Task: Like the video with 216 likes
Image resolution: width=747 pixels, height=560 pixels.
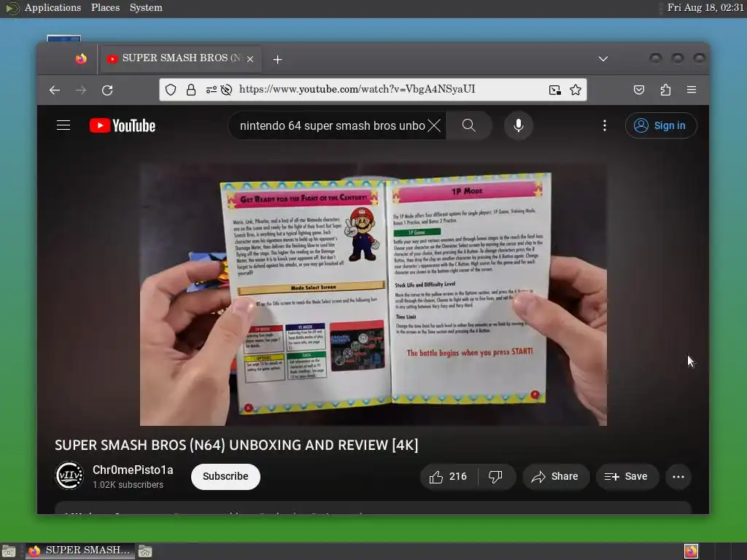Action: [449, 477]
